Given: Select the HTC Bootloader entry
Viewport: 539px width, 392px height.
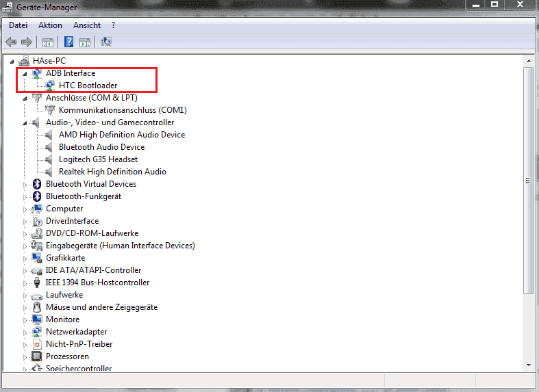Looking at the screenshot, I should coord(88,86).
